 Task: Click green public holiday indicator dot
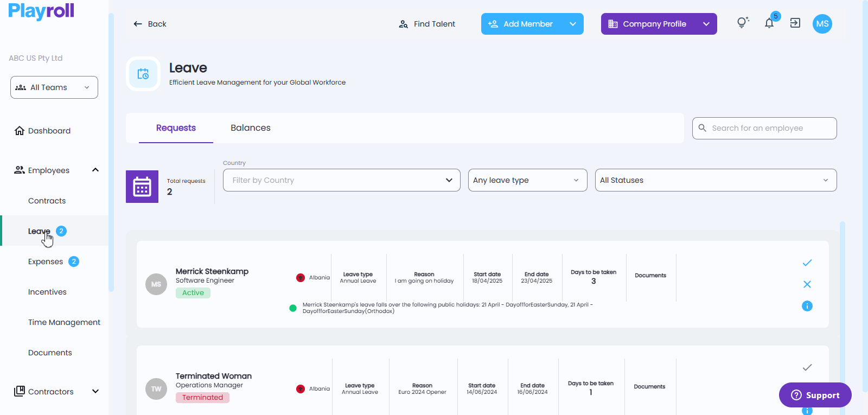tap(293, 308)
